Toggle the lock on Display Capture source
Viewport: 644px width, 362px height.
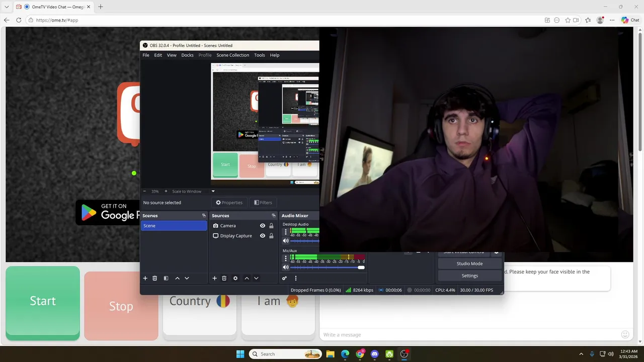pos(271,236)
